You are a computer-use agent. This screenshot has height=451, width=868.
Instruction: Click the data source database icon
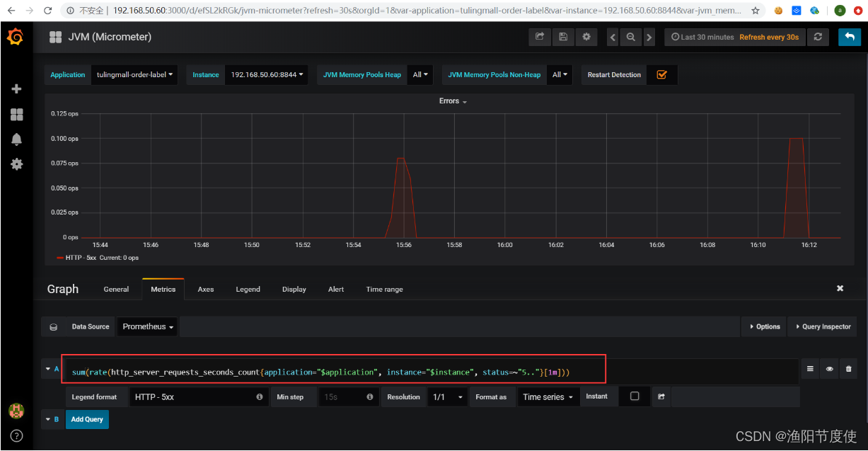coord(53,327)
